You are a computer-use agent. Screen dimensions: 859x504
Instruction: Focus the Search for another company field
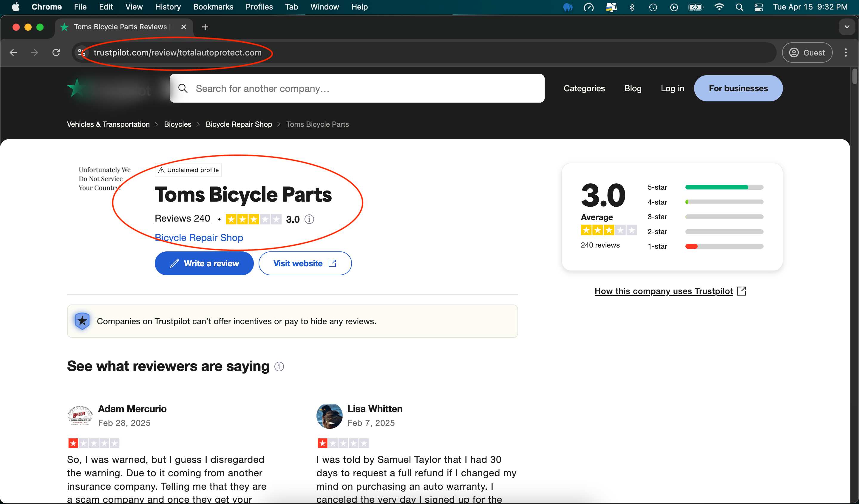pyautogui.click(x=357, y=88)
